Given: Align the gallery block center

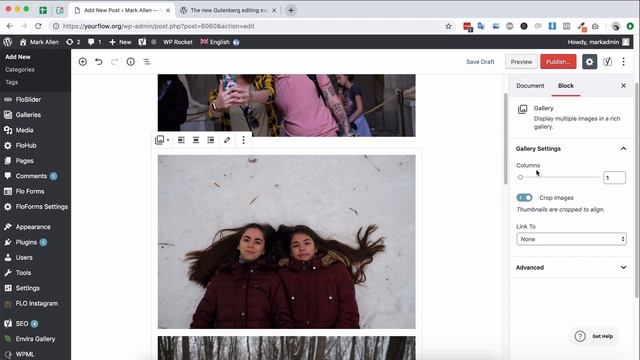Looking at the screenshot, I should click(x=196, y=140).
